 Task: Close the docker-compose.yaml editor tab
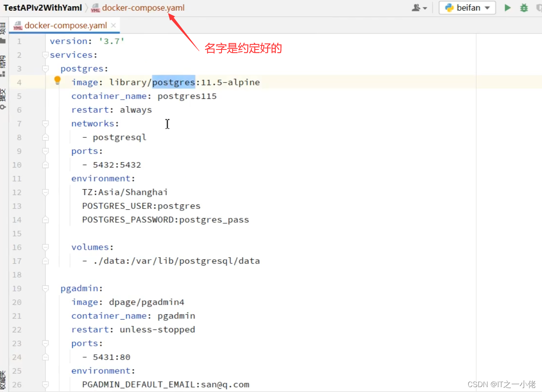114,25
